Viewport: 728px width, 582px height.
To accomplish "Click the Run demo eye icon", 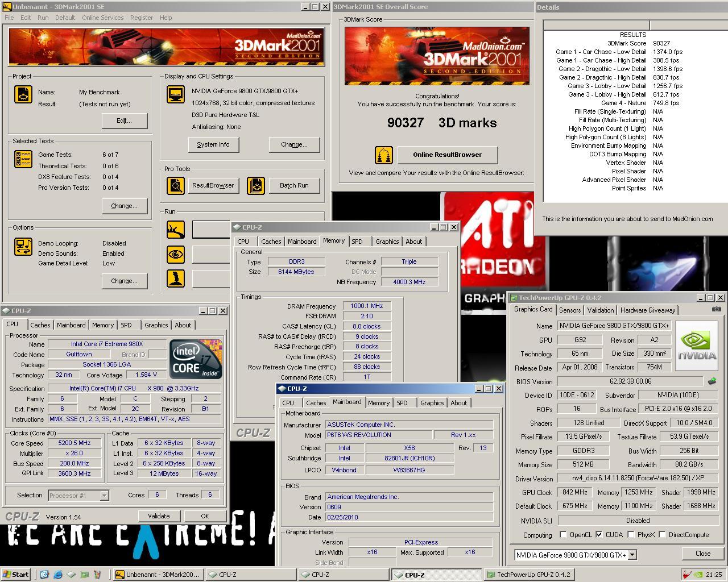I will pyautogui.click(x=176, y=254).
